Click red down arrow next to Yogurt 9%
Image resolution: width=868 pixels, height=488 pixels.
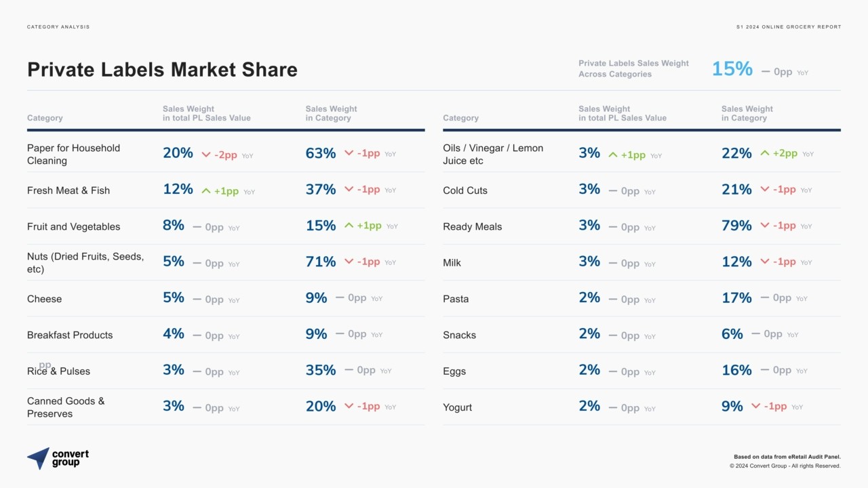pyautogui.click(x=755, y=407)
